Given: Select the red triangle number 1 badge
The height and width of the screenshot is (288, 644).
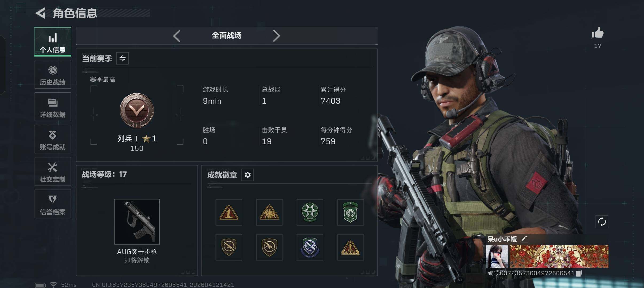Looking at the screenshot, I should coord(229,213).
